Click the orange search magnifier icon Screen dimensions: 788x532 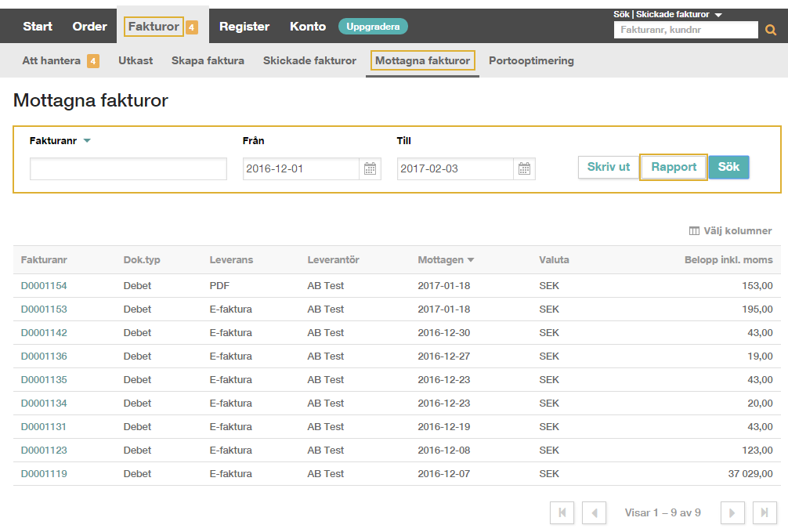[771, 31]
